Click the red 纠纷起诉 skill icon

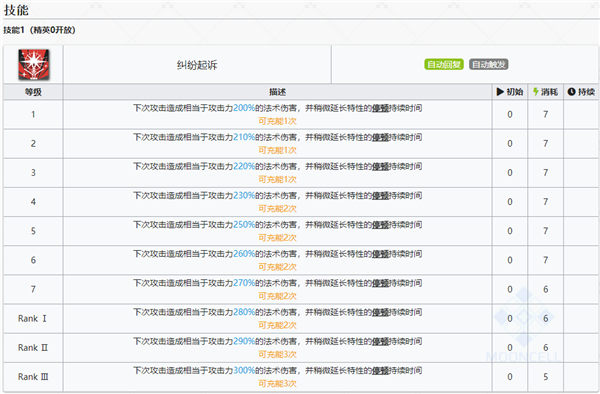click(x=34, y=65)
